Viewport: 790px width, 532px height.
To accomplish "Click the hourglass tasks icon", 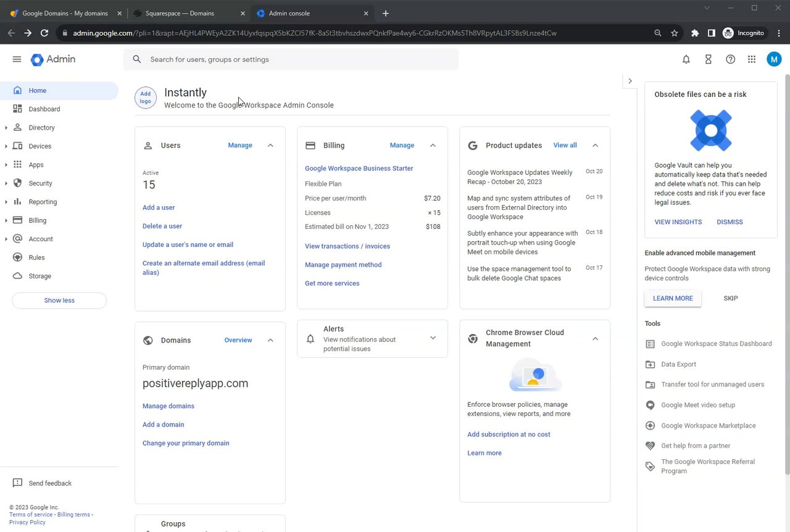I will click(708, 59).
